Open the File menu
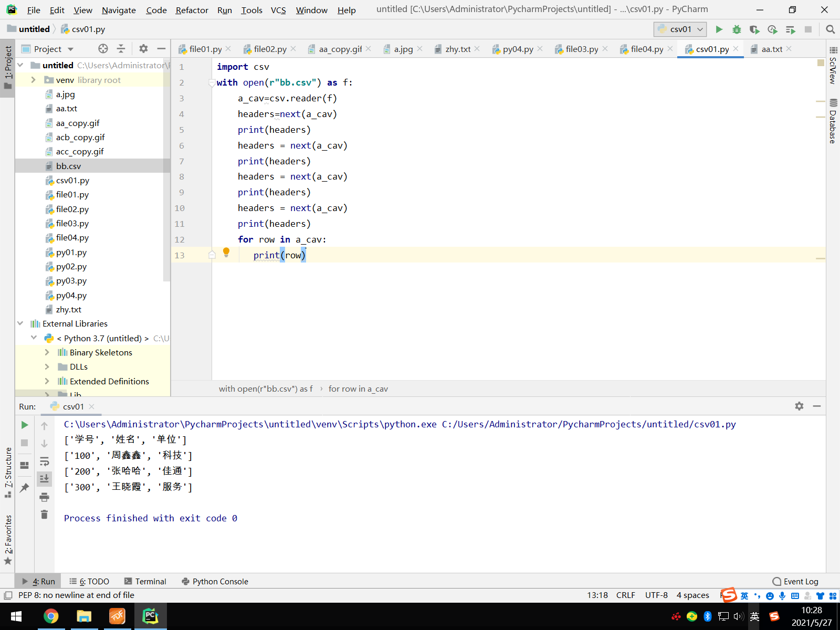The image size is (840, 630). 34,10
